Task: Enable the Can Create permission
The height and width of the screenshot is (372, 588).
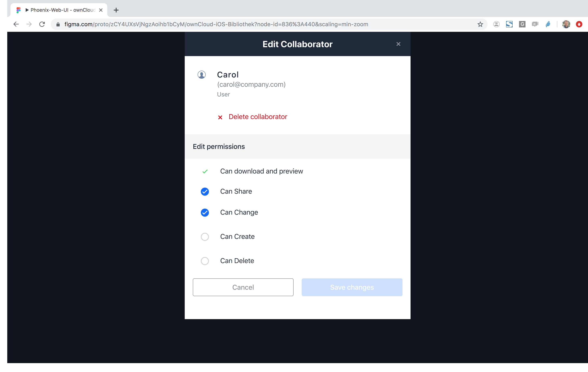Action: pyautogui.click(x=205, y=237)
